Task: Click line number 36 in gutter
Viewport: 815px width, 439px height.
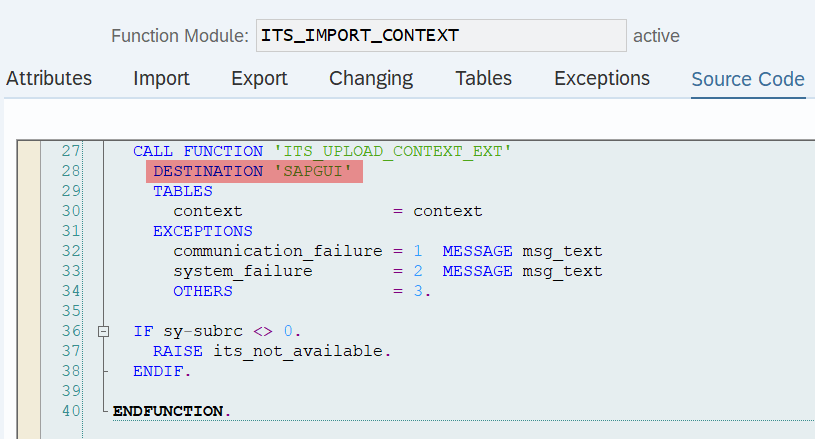Action: click(x=71, y=331)
